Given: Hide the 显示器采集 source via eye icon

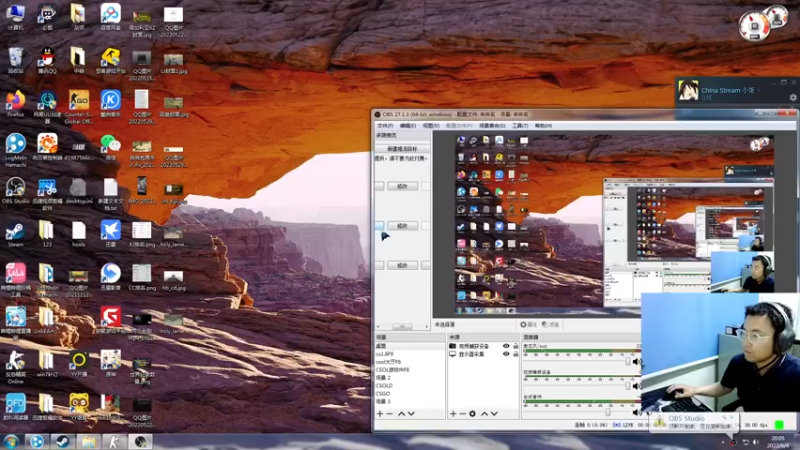Looking at the screenshot, I should [x=506, y=354].
